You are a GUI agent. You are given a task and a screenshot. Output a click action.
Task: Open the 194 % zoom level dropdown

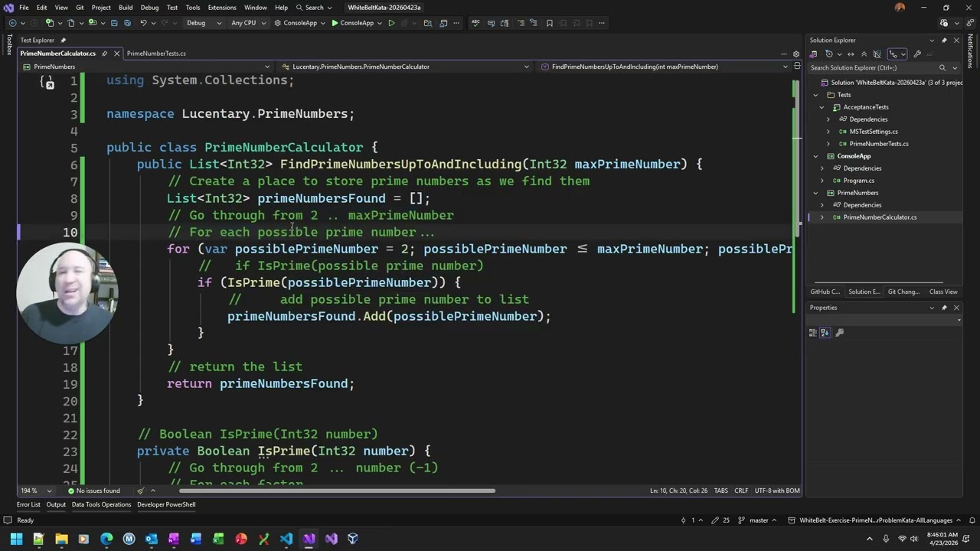pos(35,491)
